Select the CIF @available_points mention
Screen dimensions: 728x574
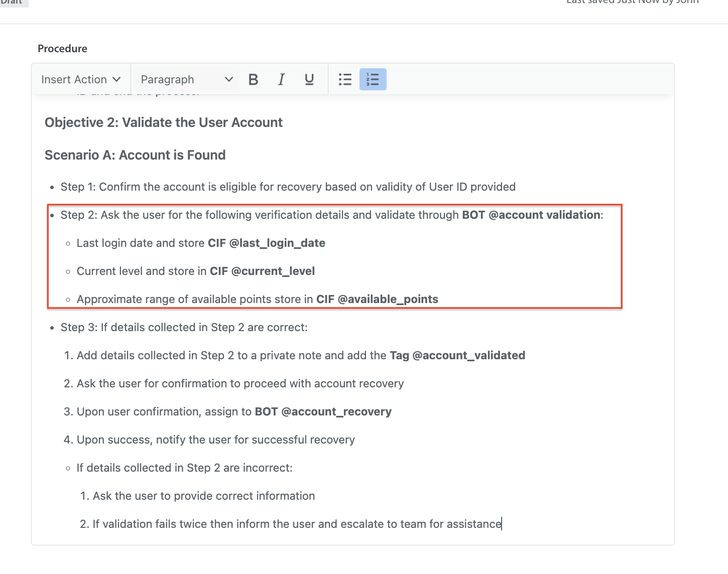[377, 299]
